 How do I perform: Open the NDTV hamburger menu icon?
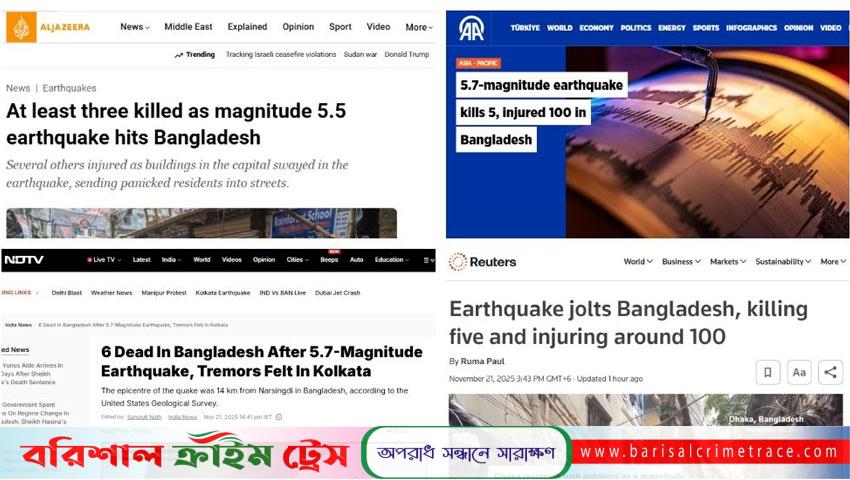[429, 260]
